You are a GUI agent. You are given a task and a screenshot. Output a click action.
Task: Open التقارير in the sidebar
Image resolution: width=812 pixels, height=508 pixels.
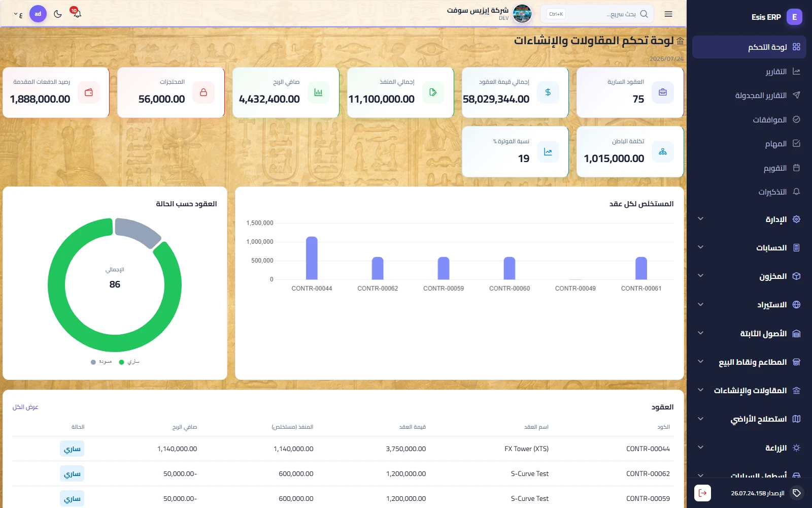[749, 71]
